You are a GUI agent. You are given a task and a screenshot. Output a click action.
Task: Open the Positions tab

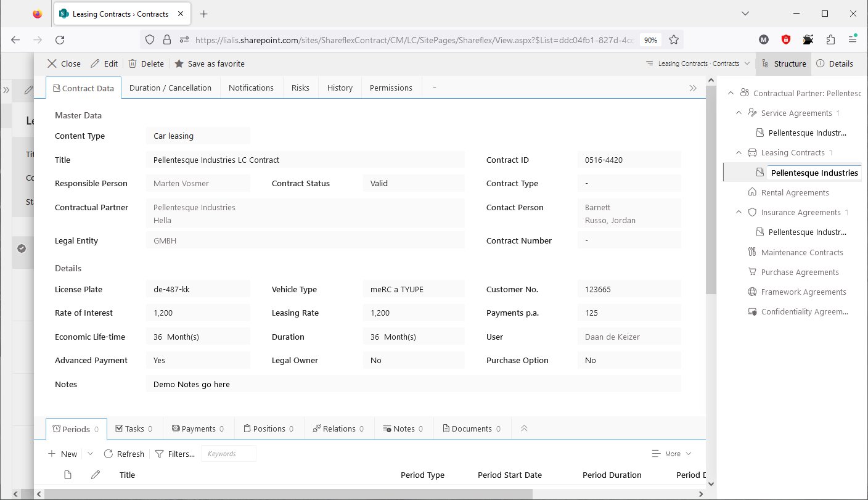[x=269, y=428]
